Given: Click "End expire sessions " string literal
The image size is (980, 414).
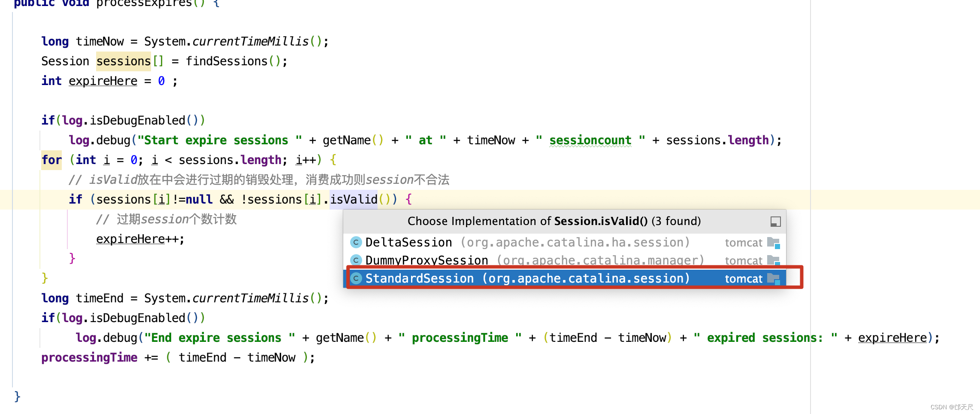Looking at the screenshot, I should click(x=219, y=338).
